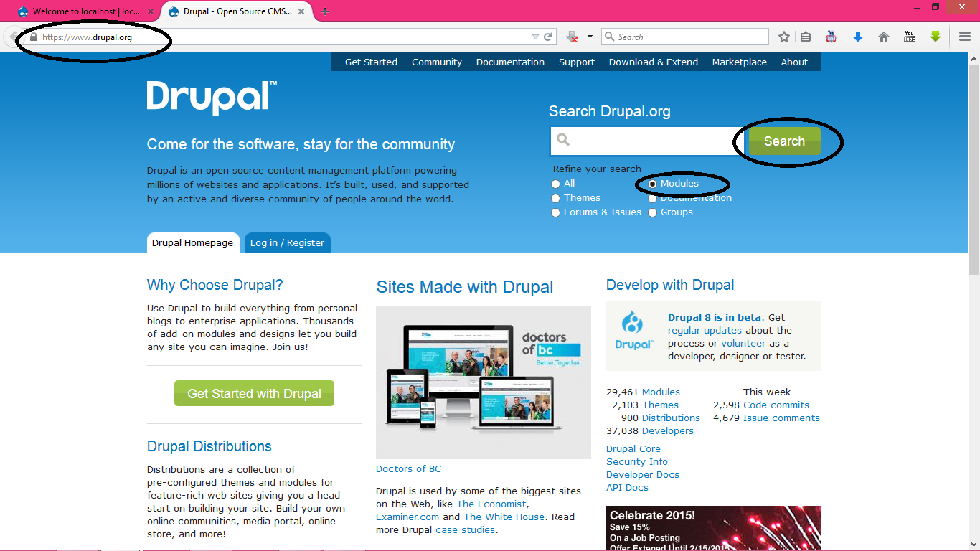Open downloads via blue arrow icon
980x551 pixels.
click(858, 37)
